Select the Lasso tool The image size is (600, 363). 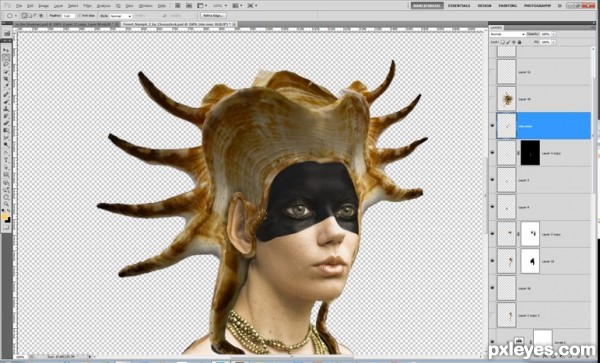click(x=7, y=65)
